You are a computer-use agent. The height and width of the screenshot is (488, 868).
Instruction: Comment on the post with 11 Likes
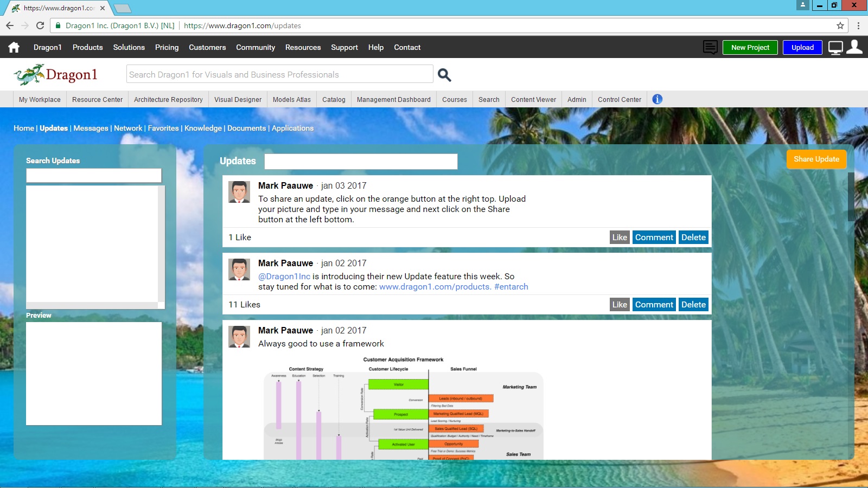coord(654,304)
